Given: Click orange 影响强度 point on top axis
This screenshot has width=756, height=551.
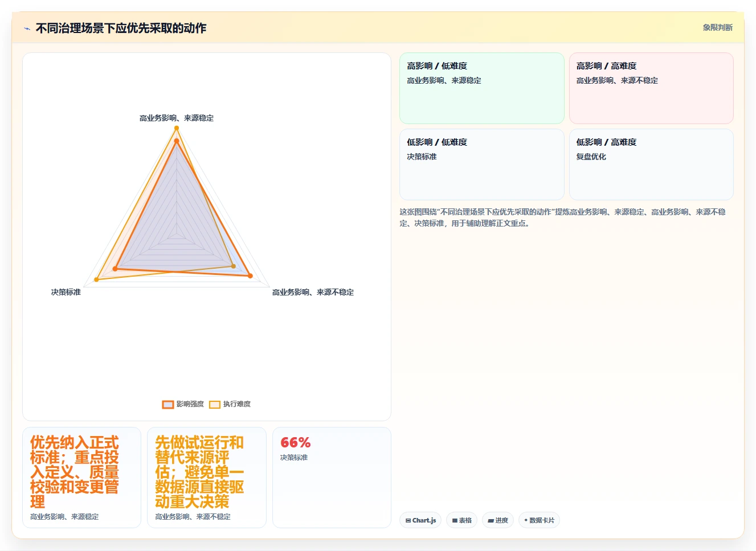Looking at the screenshot, I should [177, 141].
